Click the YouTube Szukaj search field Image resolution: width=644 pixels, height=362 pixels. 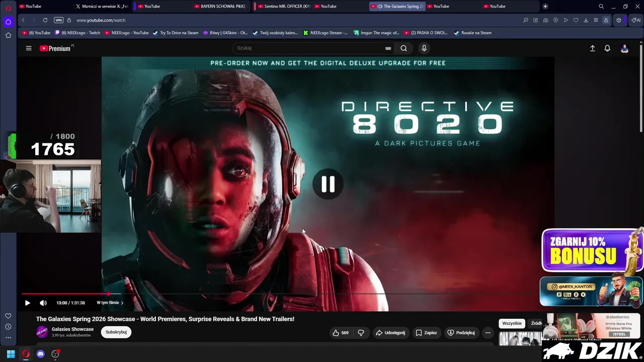pos(309,48)
